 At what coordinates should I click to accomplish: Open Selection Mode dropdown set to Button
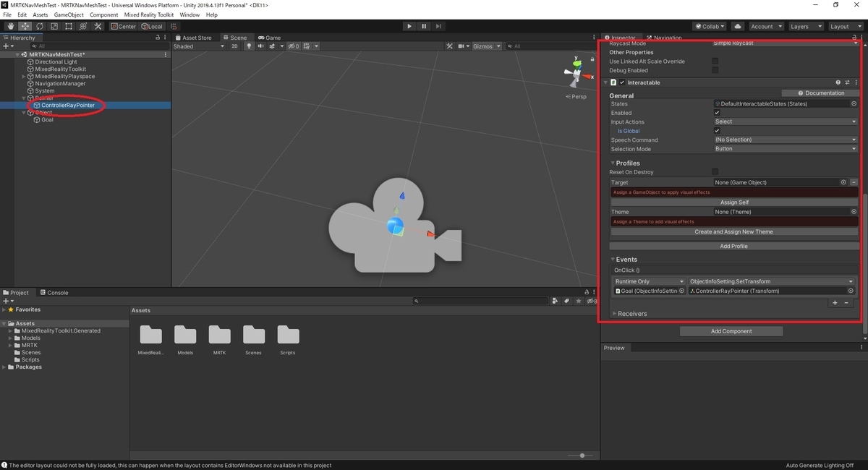pos(785,149)
